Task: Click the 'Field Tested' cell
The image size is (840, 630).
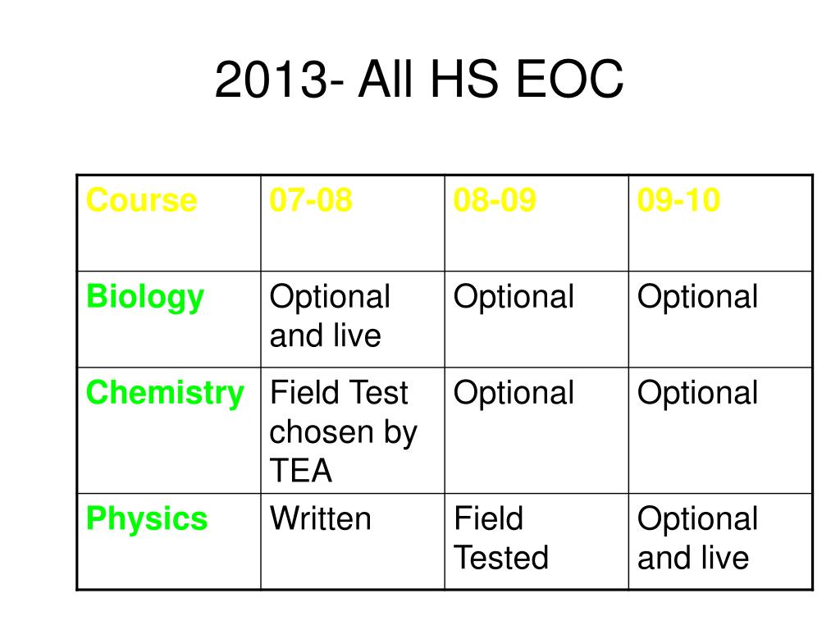Action: (x=536, y=541)
